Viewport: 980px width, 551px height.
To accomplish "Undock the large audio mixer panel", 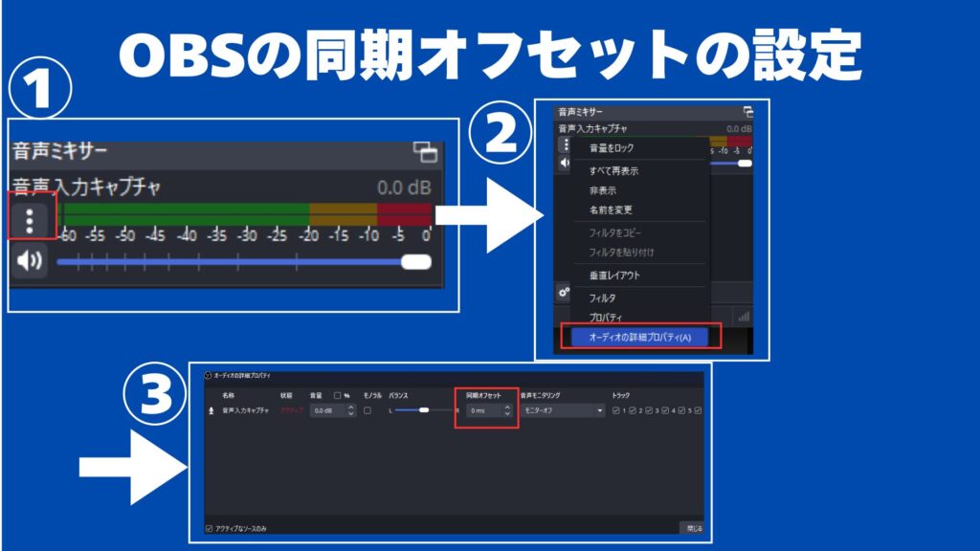I will (424, 153).
